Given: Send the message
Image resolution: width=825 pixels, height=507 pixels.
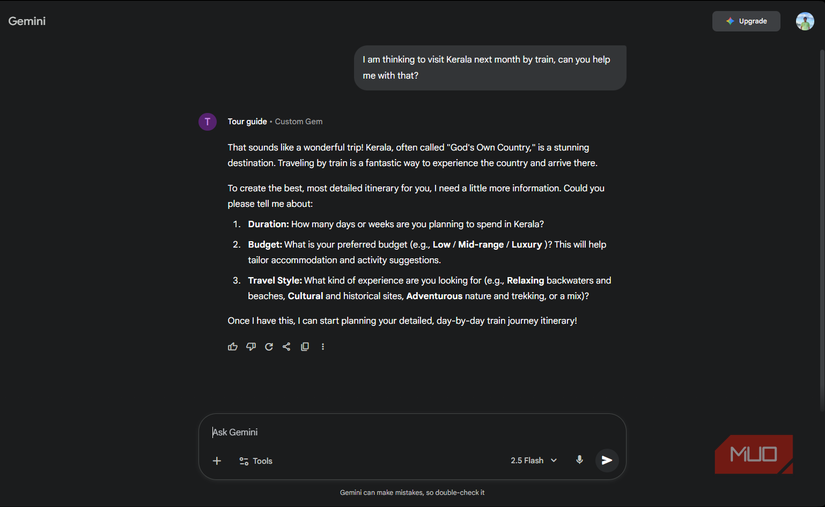Looking at the screenshot, I should (606, 460).
